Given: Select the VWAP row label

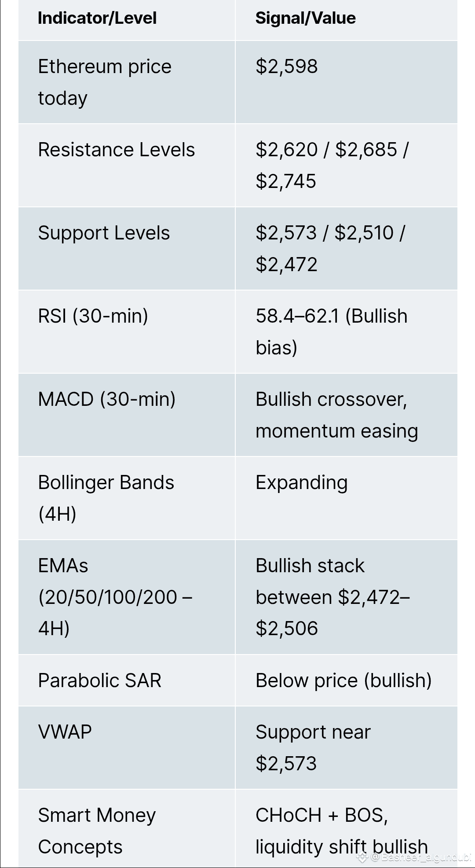Looking at the screenshot, I should tap(65, 732).
